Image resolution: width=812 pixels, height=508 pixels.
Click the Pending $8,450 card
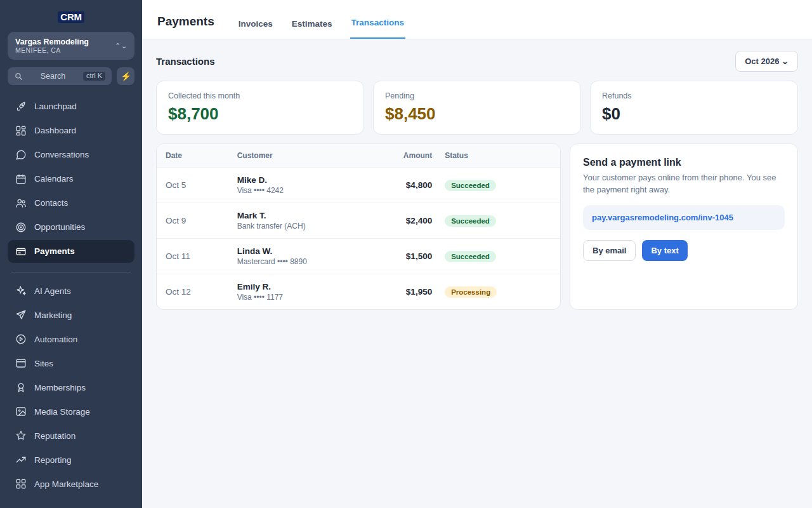click(477, 107)
